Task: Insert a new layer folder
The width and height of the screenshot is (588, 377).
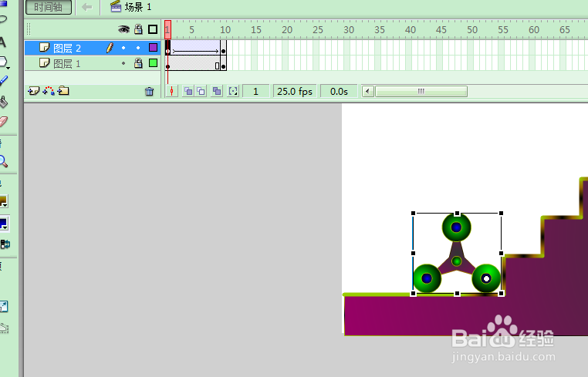Action: tap(63, 91)
